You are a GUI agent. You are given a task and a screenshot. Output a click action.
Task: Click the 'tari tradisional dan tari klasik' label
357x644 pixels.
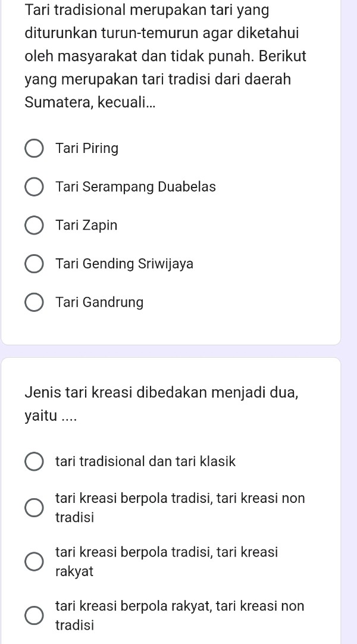[x=145, y=461]
